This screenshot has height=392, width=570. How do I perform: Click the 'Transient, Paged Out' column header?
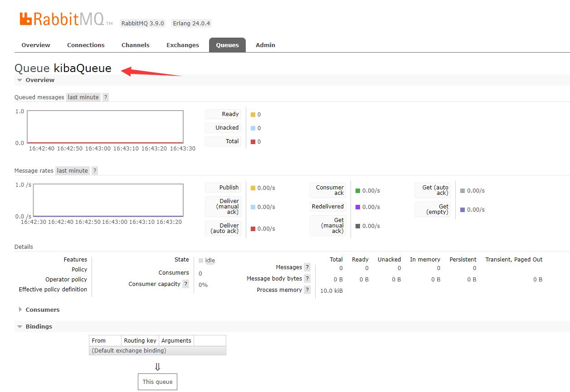pyautogui.click(x=514, y=260)
